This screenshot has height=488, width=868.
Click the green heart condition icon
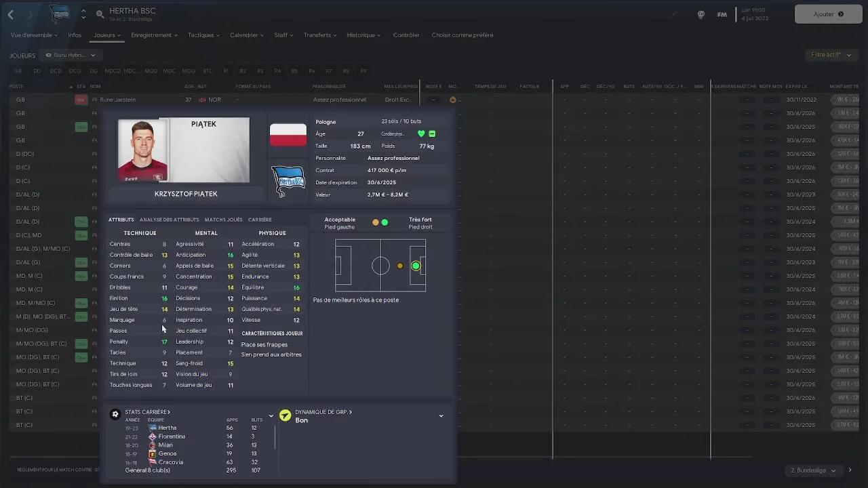421,134
